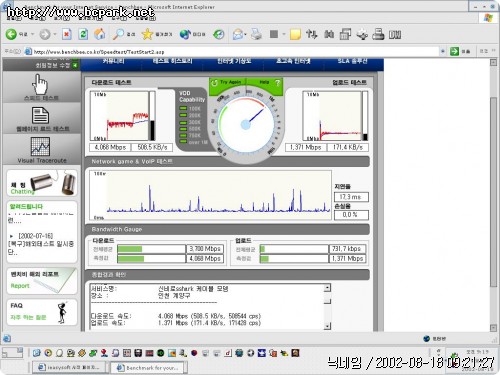Click the Mail envelope toolbar icon
Viewport: 500px width, 375px height.
point(237,34)
